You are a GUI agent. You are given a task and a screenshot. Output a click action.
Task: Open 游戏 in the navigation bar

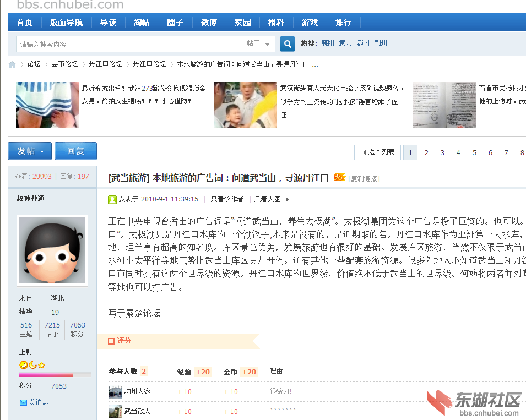(310, 23)
